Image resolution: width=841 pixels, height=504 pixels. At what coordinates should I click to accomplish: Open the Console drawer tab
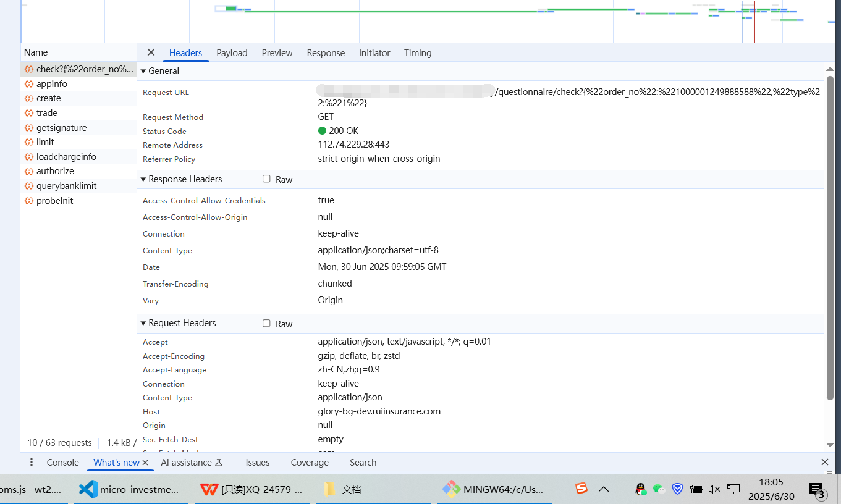coord(62,463)
